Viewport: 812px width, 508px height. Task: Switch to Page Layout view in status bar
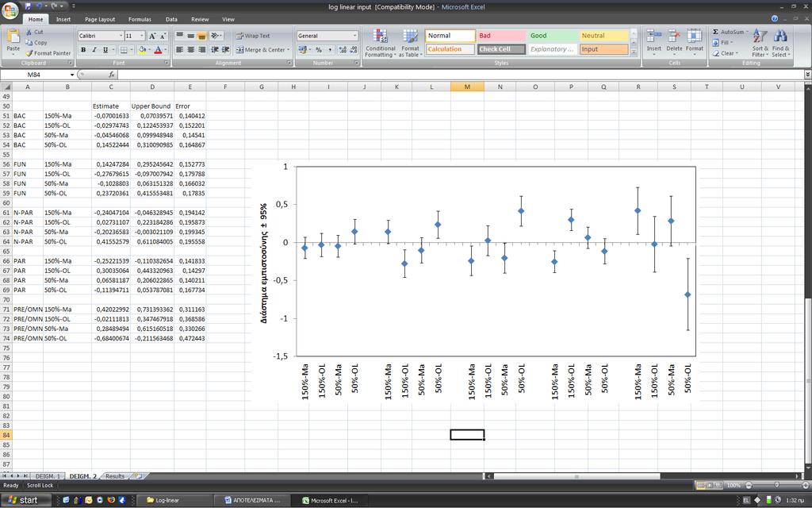[710, 485]
